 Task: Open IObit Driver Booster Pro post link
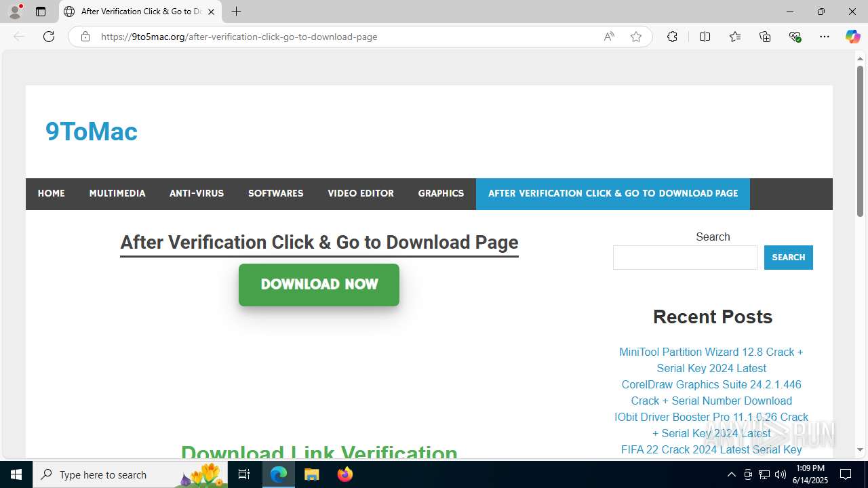point(711,425)
